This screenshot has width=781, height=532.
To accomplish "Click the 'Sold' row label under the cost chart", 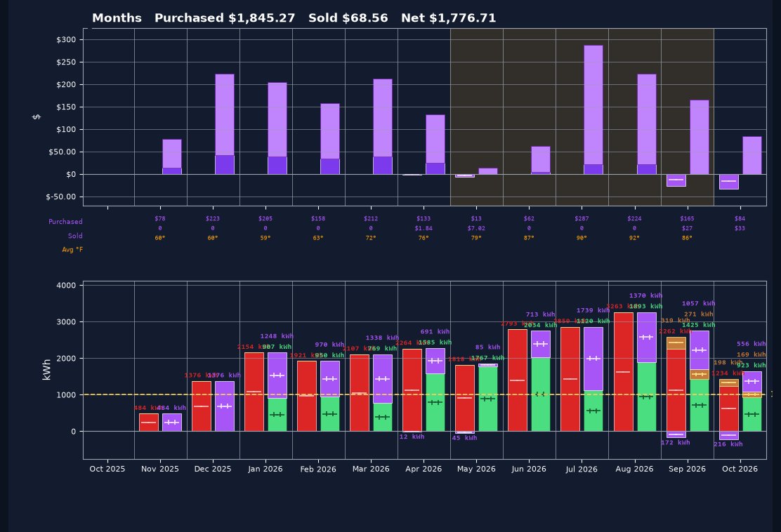I will (x=75, y=236).
